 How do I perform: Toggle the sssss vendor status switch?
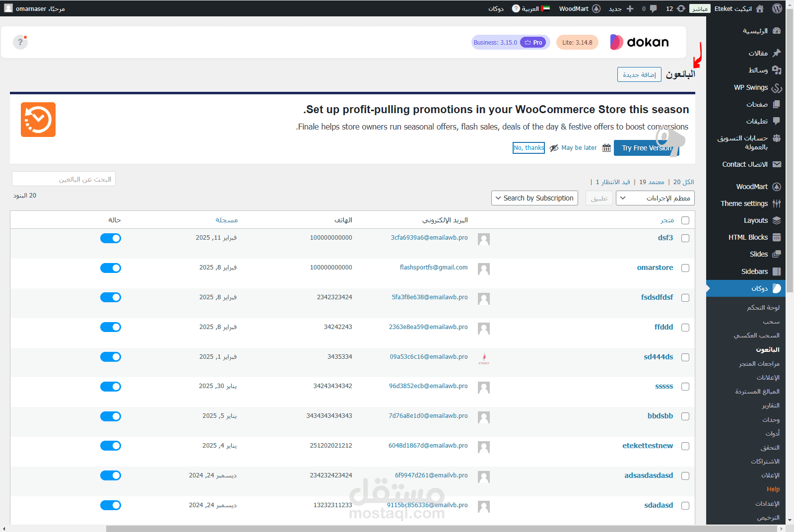111,387
